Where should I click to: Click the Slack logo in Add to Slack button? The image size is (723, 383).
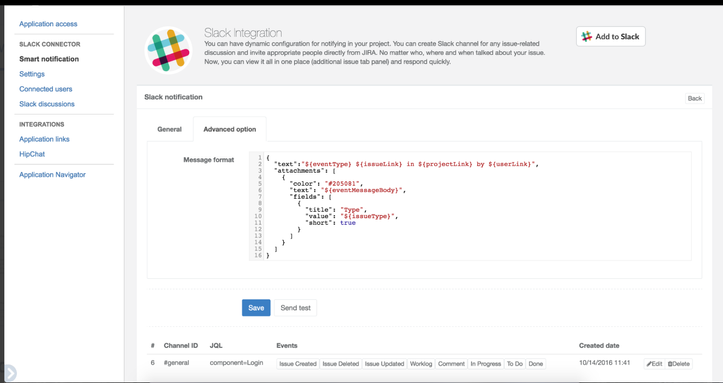point(587,36)
